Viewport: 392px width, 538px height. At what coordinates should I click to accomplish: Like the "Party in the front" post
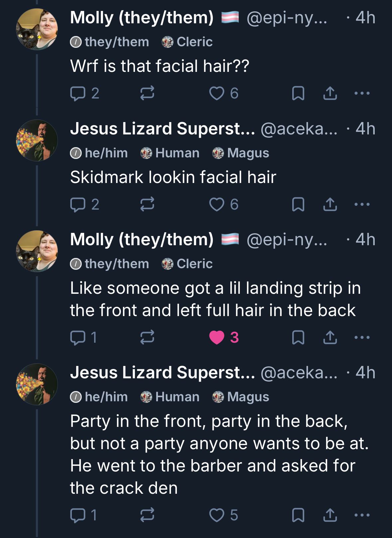(217, 515)
